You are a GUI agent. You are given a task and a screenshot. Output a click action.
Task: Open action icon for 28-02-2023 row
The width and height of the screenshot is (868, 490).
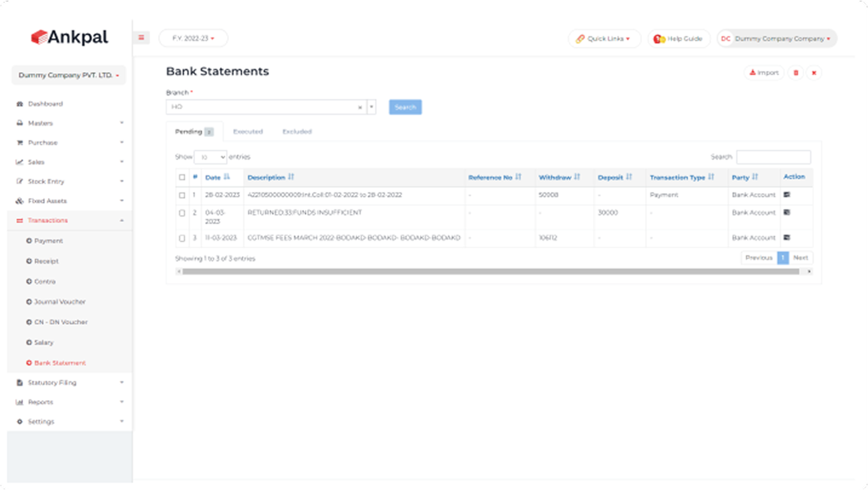pyautogui.click(x=787, y=195)
